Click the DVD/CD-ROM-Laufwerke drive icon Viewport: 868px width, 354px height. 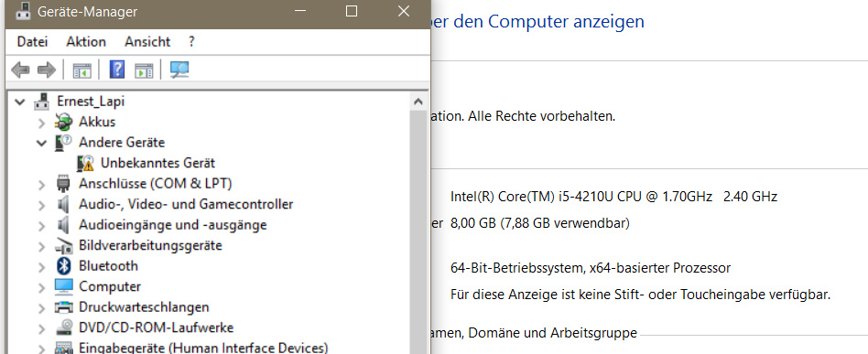tap(64, 327)
